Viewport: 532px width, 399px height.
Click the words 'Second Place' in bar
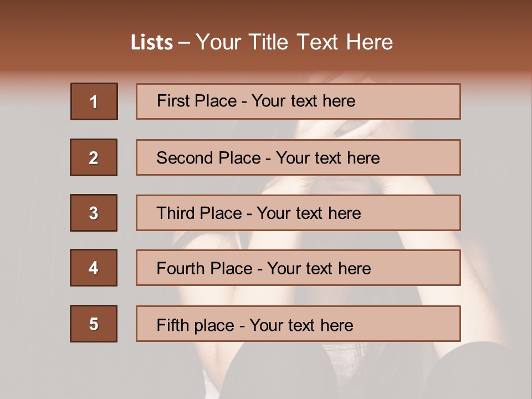point(209,158)
